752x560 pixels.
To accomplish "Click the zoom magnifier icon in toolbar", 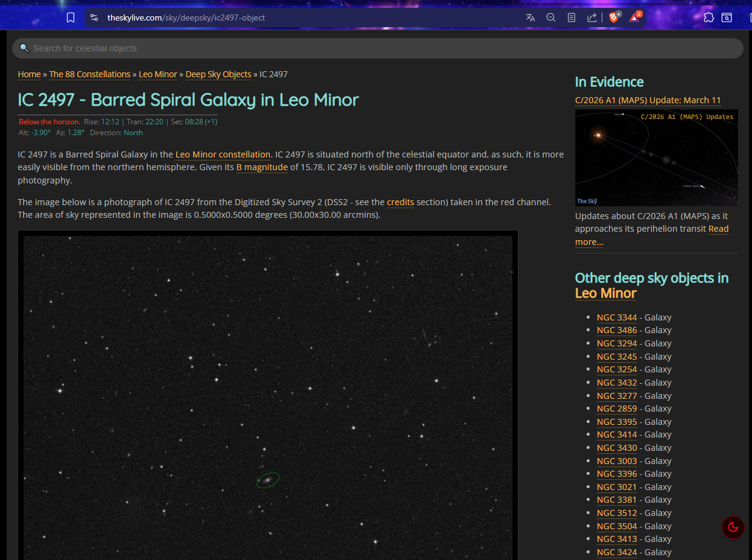I will tap(551, 17).
